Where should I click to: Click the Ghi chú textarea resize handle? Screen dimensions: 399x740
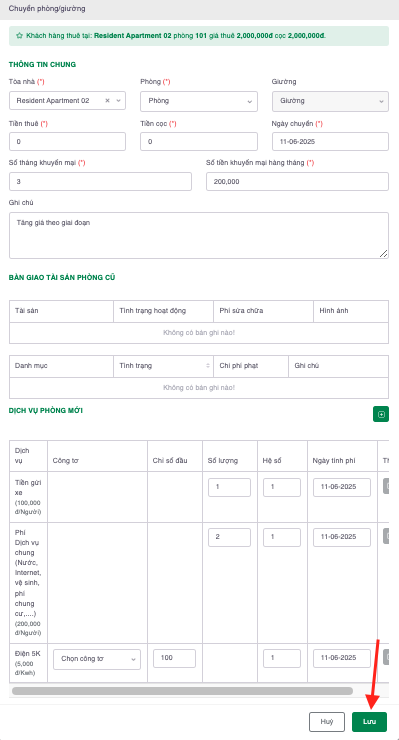(384, 253)
